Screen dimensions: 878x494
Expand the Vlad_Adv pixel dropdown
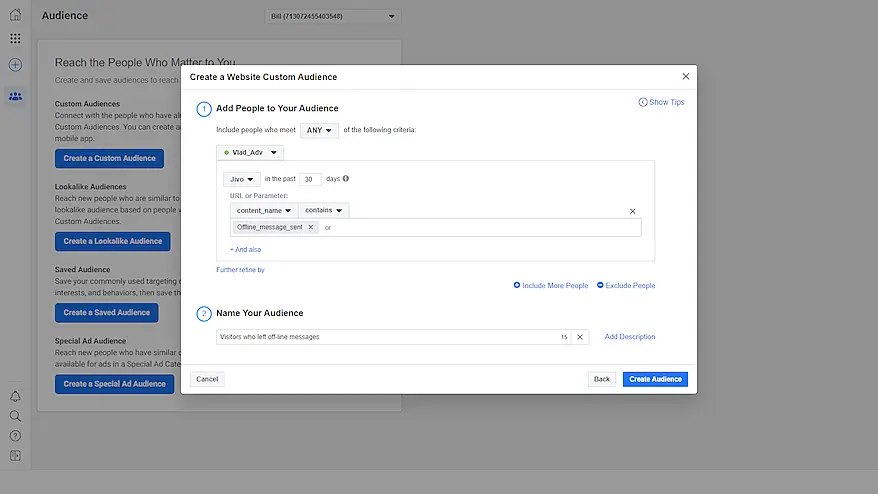[250, 153]
